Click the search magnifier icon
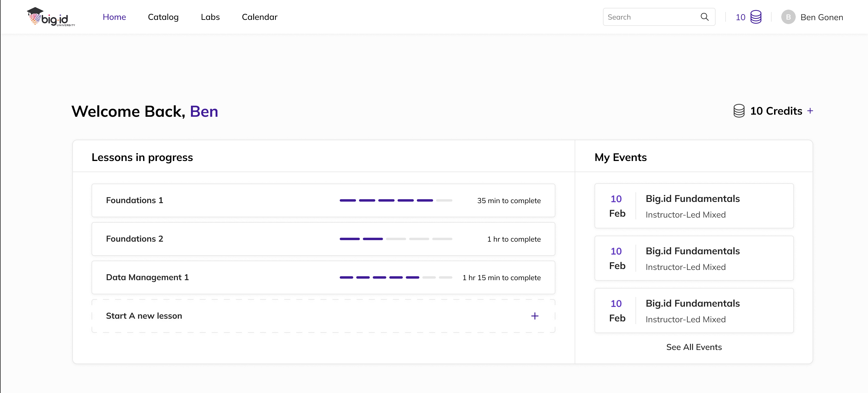Viewport: 868px width, 393px height. [704, 17]
